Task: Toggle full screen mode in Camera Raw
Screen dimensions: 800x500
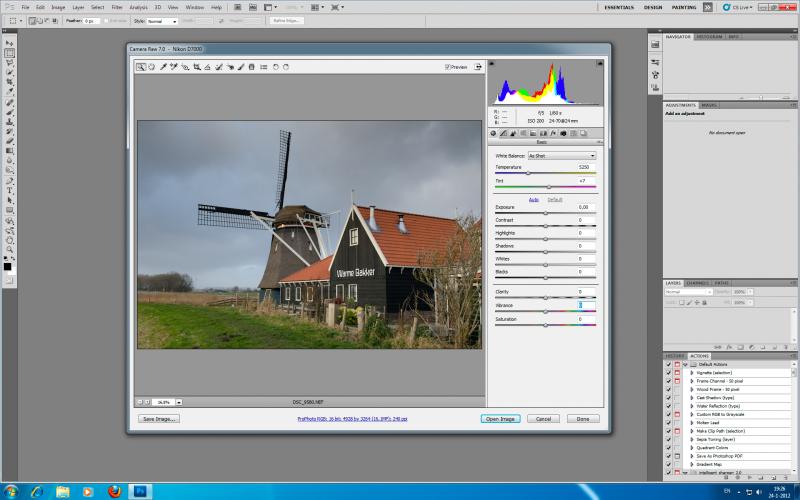Action: pos(478,67)
